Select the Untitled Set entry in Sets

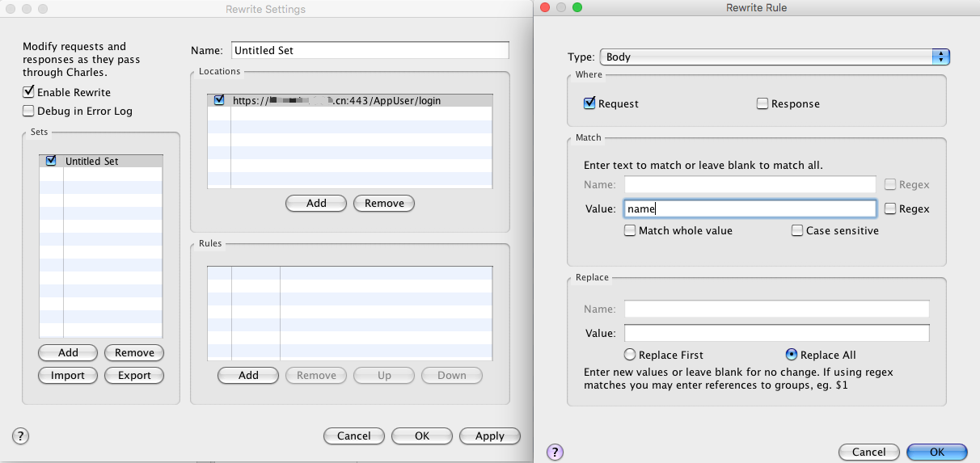coord(101,161)
